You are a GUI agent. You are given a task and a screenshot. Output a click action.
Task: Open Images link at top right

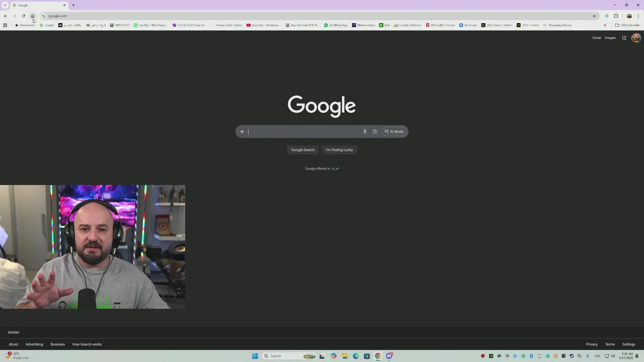coord(610,38)
